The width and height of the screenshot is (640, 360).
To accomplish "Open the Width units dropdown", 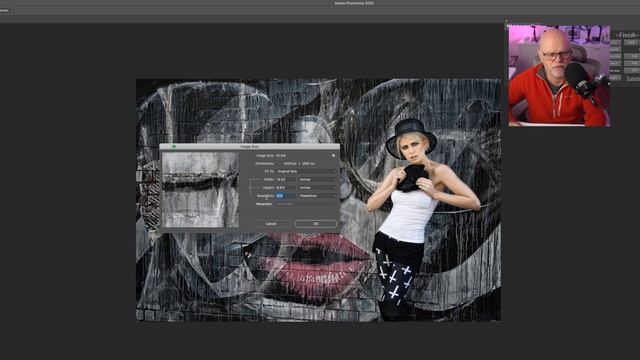I will coord(318,180).
